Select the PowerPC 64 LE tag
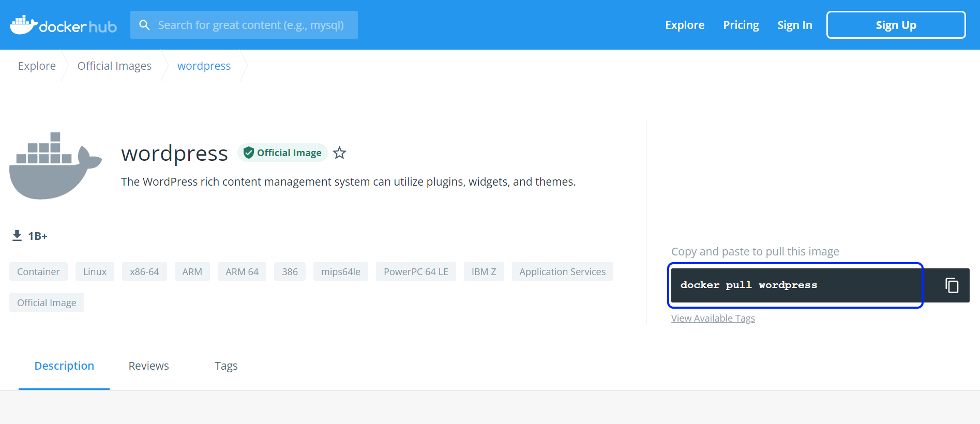 coord(416,271)
